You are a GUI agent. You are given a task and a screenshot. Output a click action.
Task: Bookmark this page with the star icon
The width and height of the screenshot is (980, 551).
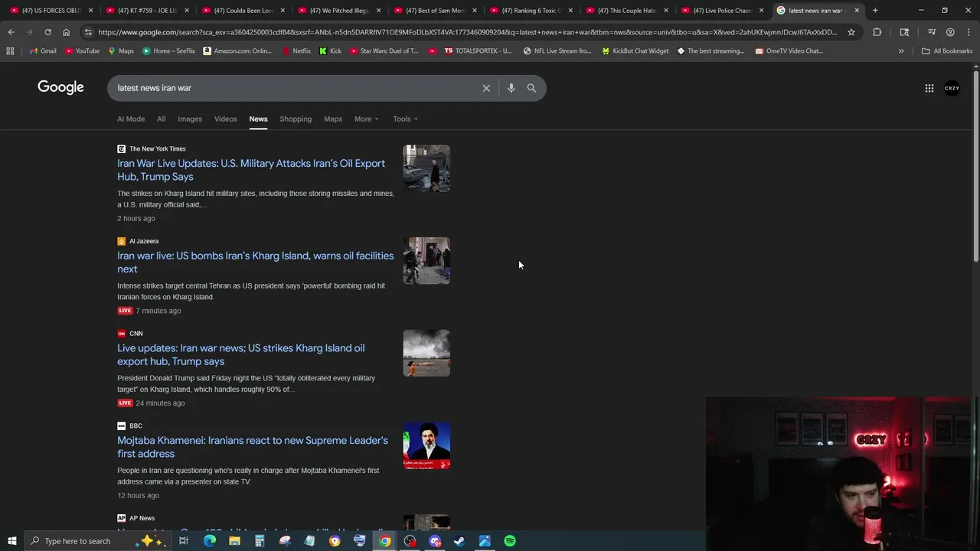pyautogui.click(x=851, y=32)
